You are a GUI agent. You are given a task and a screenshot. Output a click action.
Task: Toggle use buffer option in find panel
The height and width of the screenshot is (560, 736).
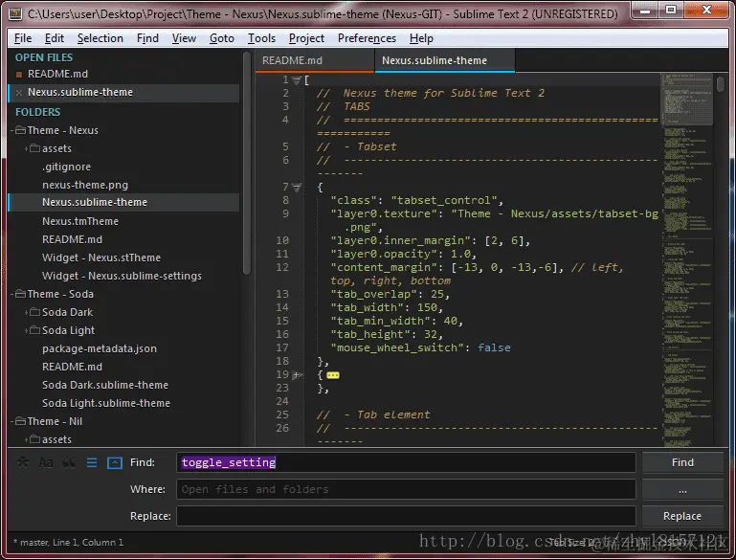tap(115, 462)
